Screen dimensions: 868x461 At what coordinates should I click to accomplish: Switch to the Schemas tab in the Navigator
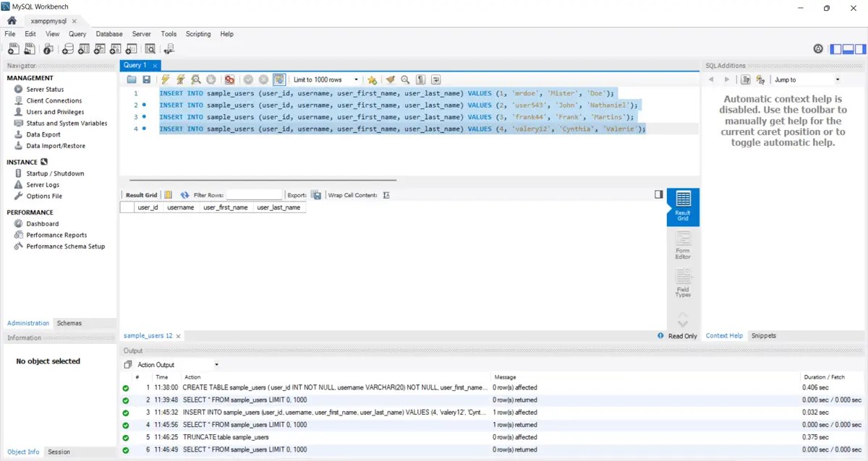pyautogui.click(x=69, y=323)
